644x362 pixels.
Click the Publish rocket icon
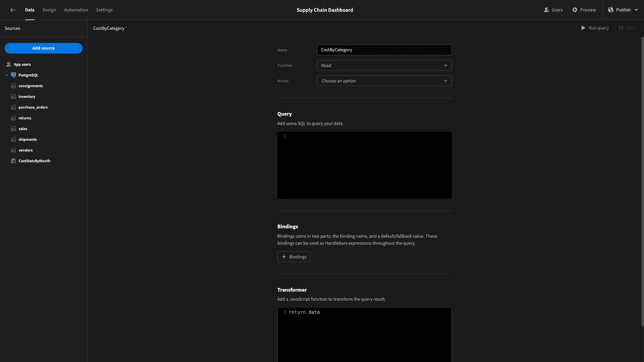611,10
